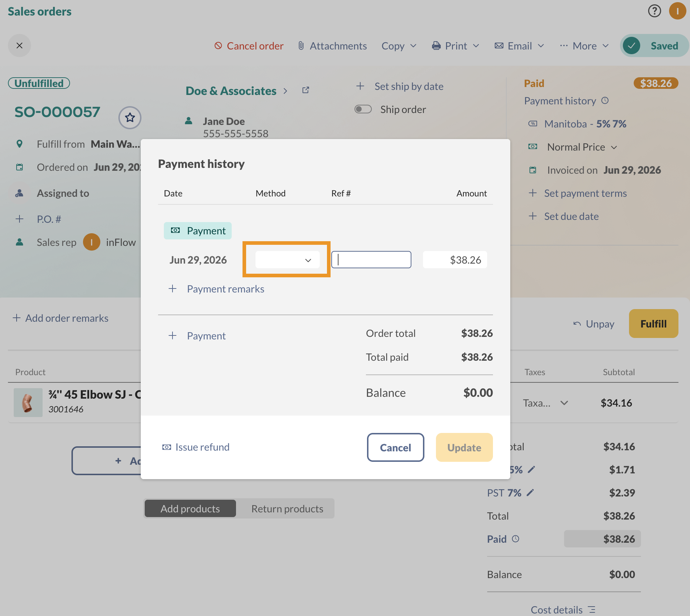
Task: Click the sales rep inFlow avatar
Action: (x=92, y=242)
